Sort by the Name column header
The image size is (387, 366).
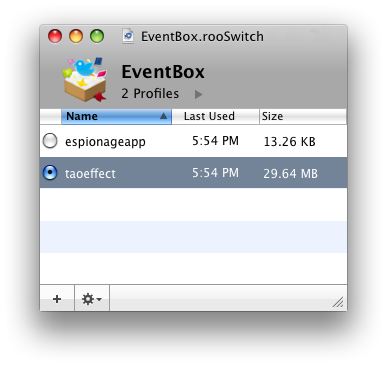[117, 116]
